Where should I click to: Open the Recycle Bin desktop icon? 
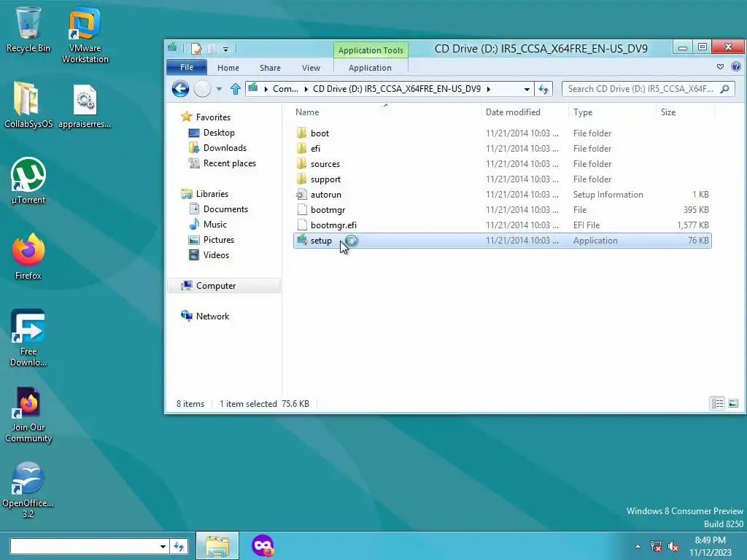(28, 29)
